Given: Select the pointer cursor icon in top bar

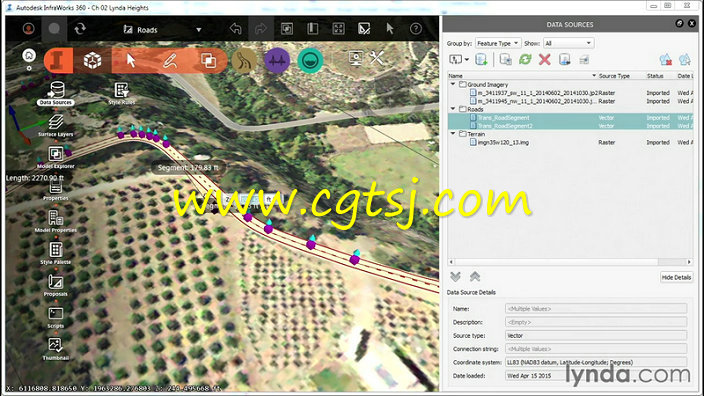Looking at the screenshot, I should (x=390, y=29).
